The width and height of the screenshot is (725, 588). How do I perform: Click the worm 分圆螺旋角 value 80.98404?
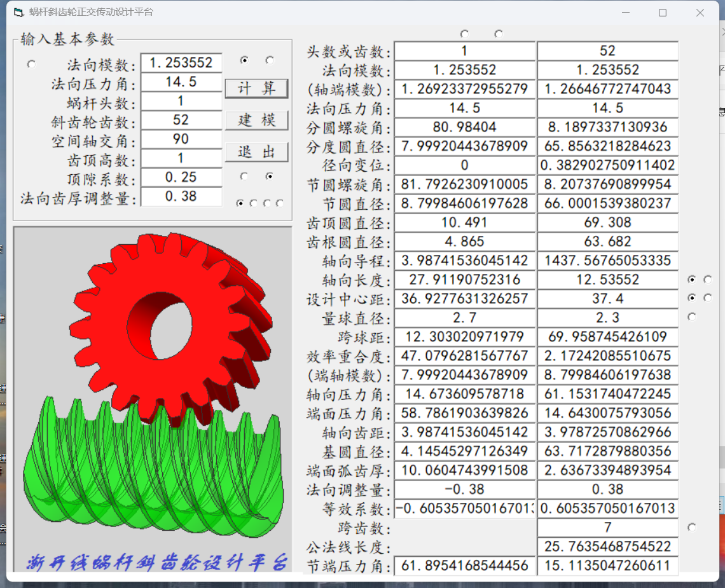465,127
